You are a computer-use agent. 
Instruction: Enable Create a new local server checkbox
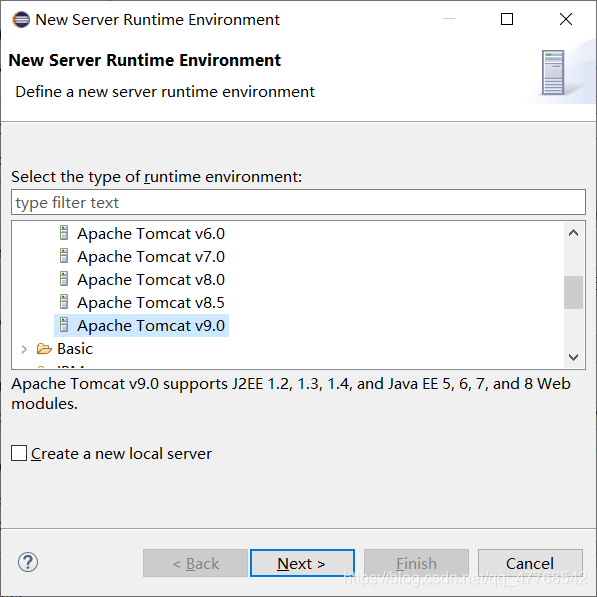tap(19, 453)
